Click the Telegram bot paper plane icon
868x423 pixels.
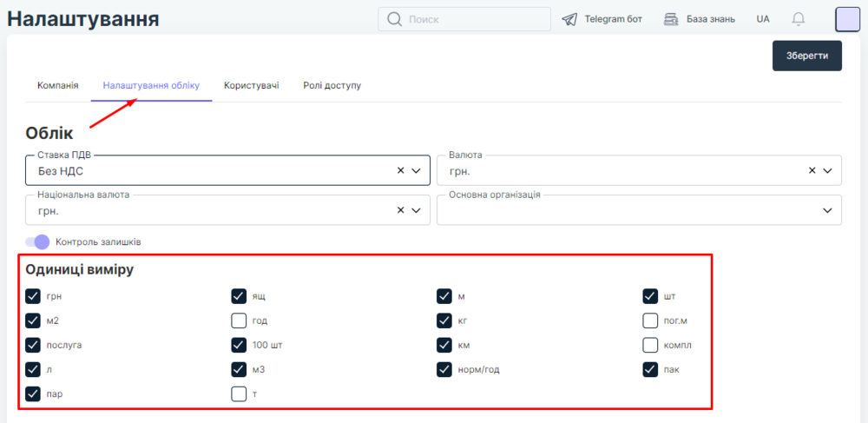pos(569,19)
